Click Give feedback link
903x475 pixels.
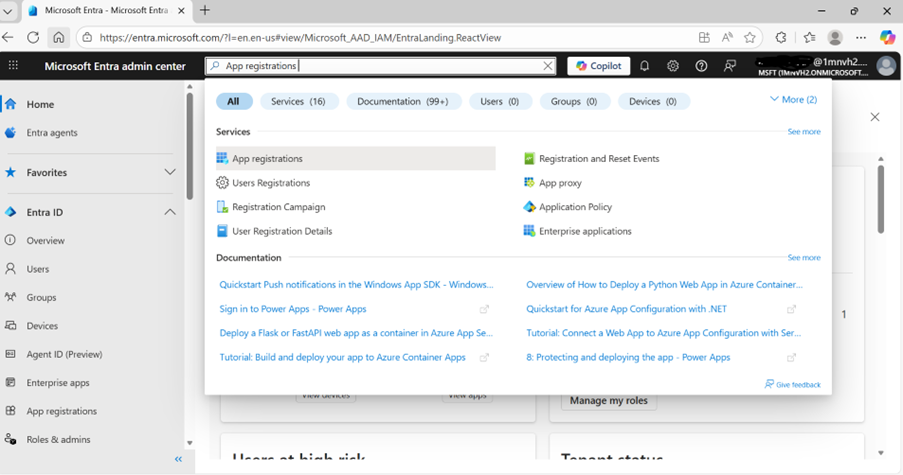pos(792,384)
